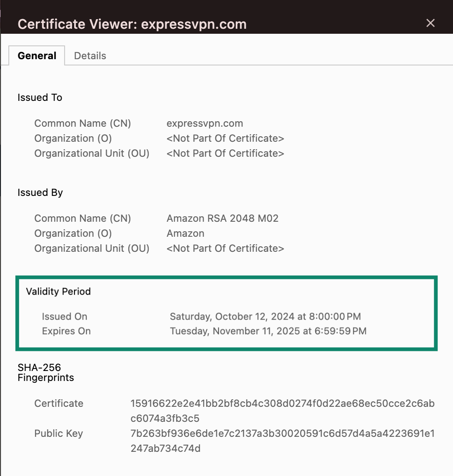The image size is (453, 476).
Task: Click the Issued By section header
Action: 40,193
